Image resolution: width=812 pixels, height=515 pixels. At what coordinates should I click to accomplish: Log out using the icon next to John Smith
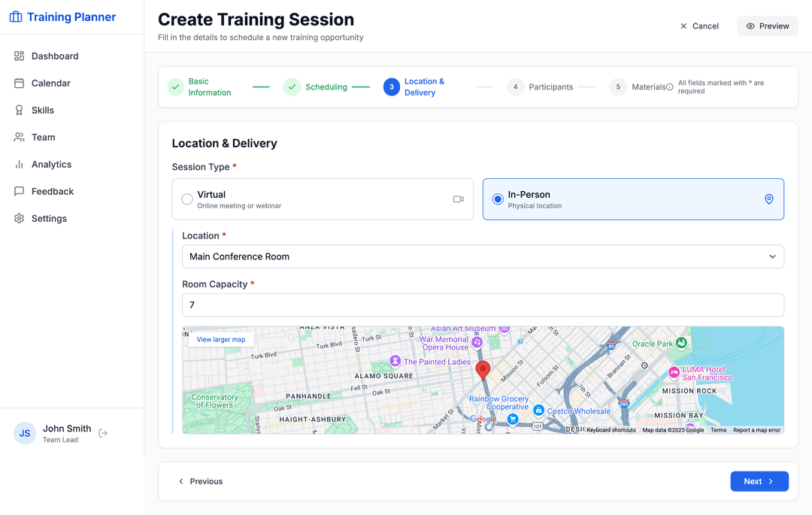[x=103, y=433]
